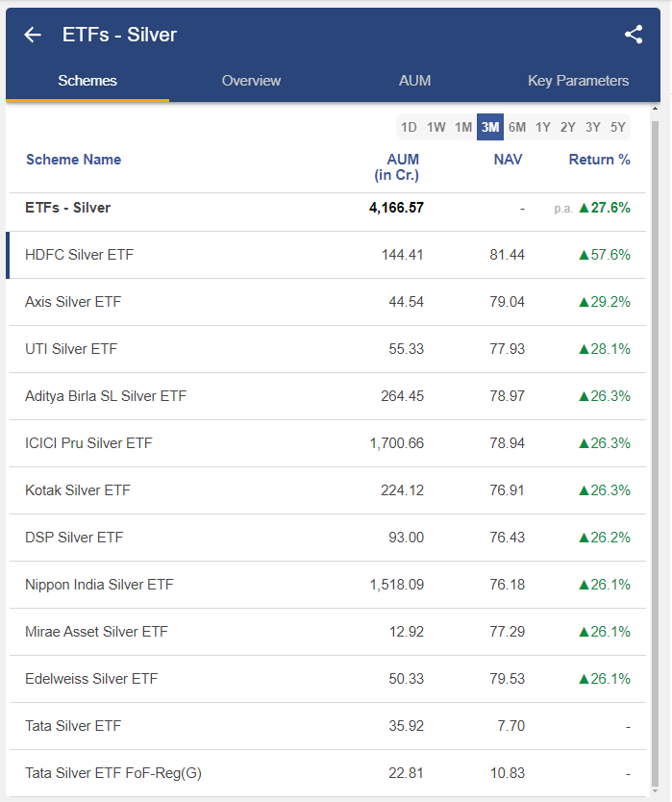Click the NAV column header
Image resolution: width=672 pixels, height=802 pixels.
coord(508,160)
